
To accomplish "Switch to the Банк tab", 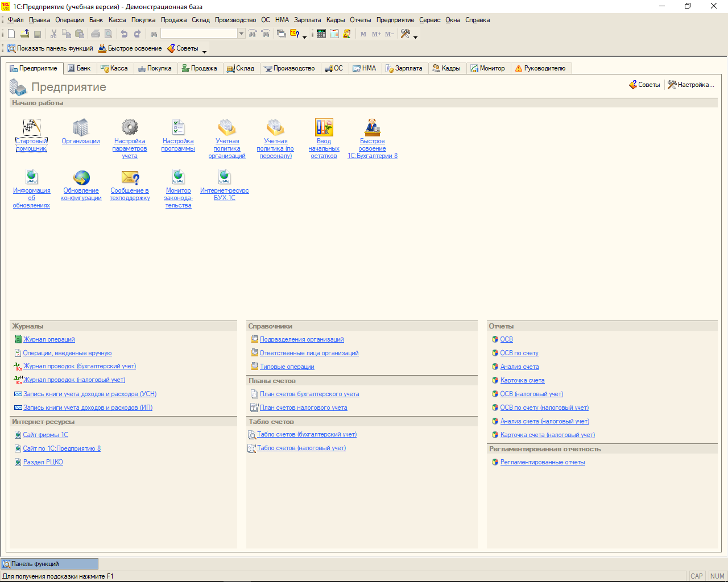I will point(79,68).
